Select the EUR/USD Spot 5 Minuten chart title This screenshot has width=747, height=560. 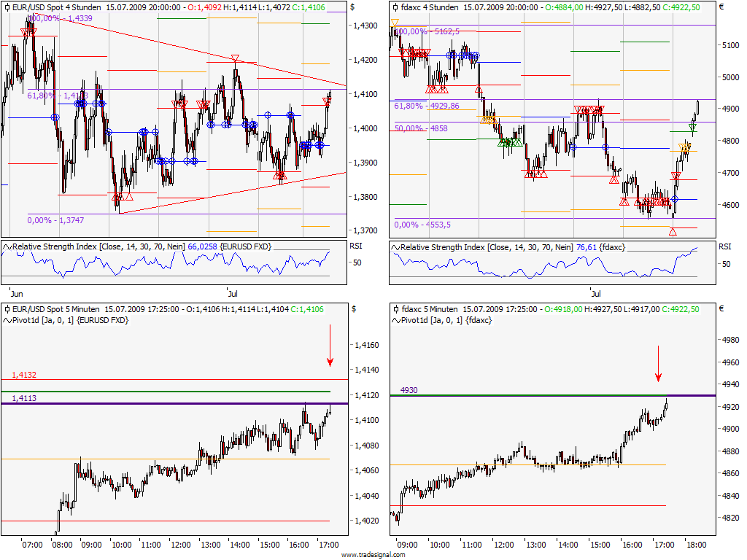(55, 309)
